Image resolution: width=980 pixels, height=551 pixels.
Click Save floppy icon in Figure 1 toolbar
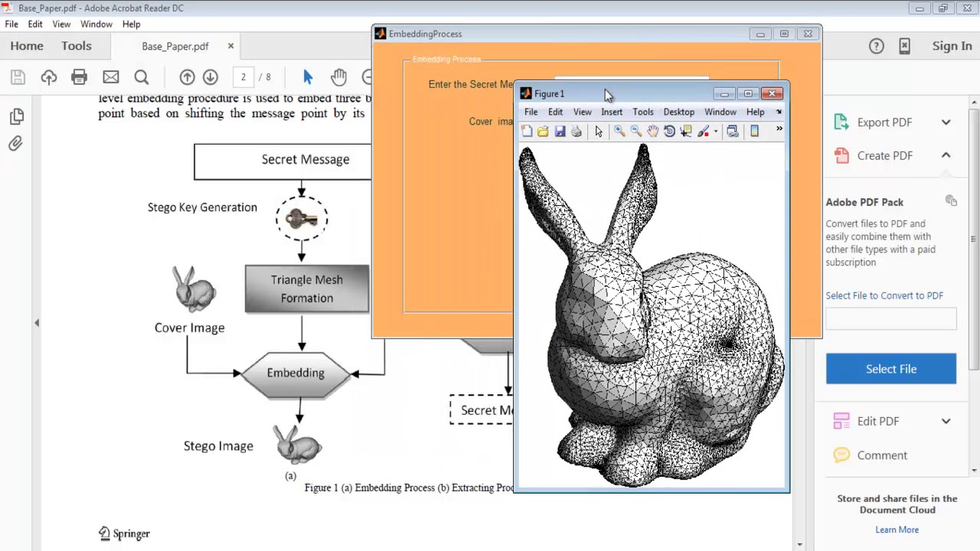click(x=560, y=132)
